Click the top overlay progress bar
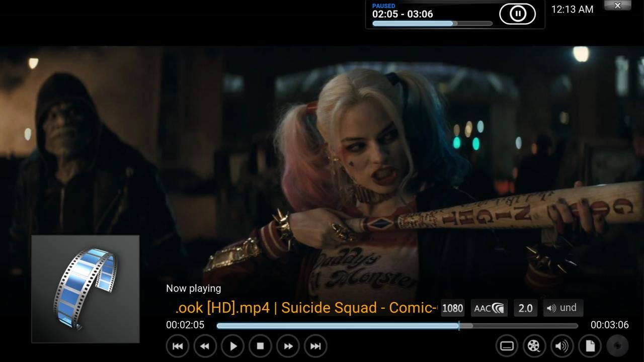 [432, 23]
